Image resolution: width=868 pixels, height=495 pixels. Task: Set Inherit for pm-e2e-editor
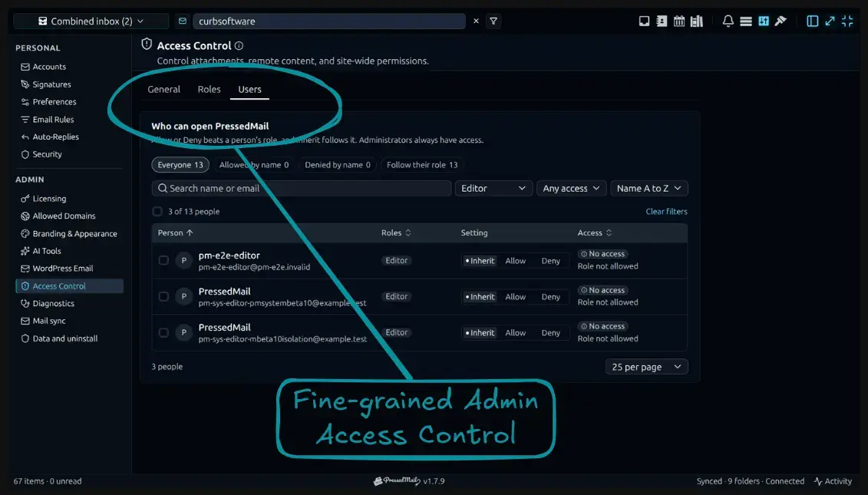(x=480, y=261)
